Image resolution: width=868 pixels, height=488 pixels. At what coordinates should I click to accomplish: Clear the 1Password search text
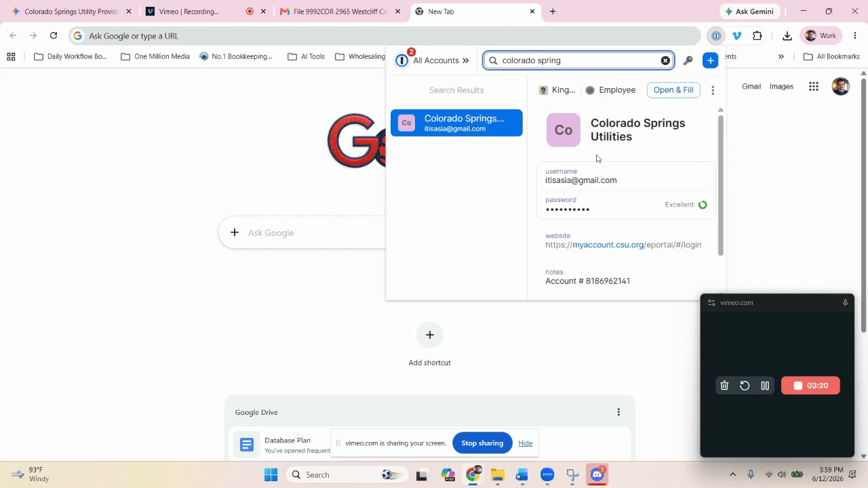pyautogui.click(x=665, y=60)
